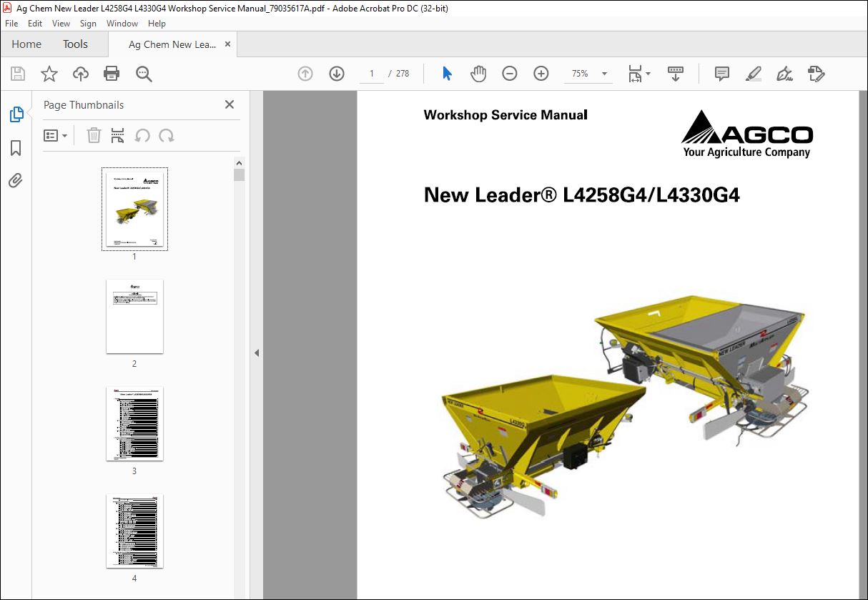The height and width of the screenshot is (600, 868).
Task: Click the 'Workshop Service Manual' heading text
Action: (x=505, y=115)
